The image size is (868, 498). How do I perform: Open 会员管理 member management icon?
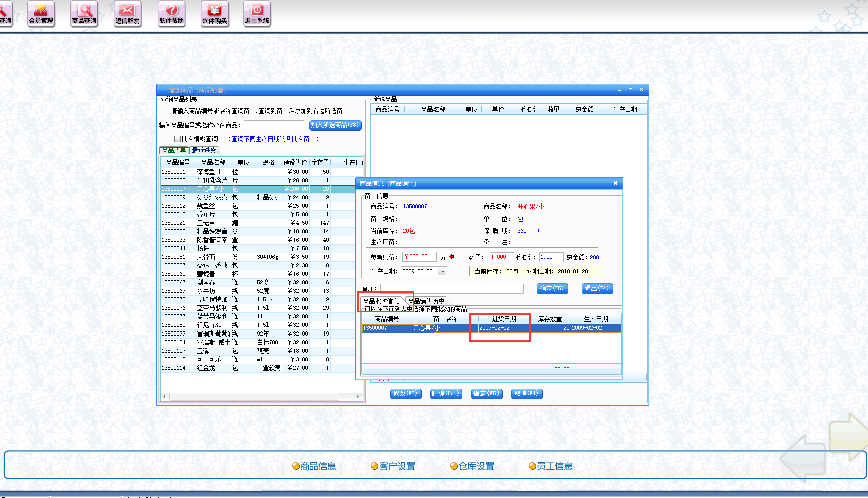41,14
